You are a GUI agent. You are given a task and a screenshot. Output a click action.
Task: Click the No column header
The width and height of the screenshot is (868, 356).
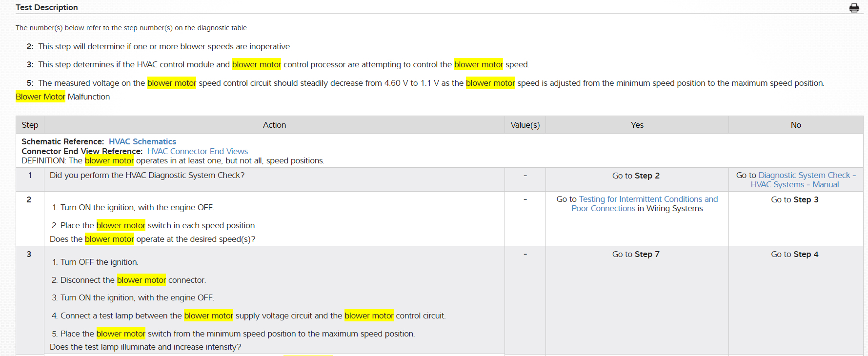click(x=796, y=125)
